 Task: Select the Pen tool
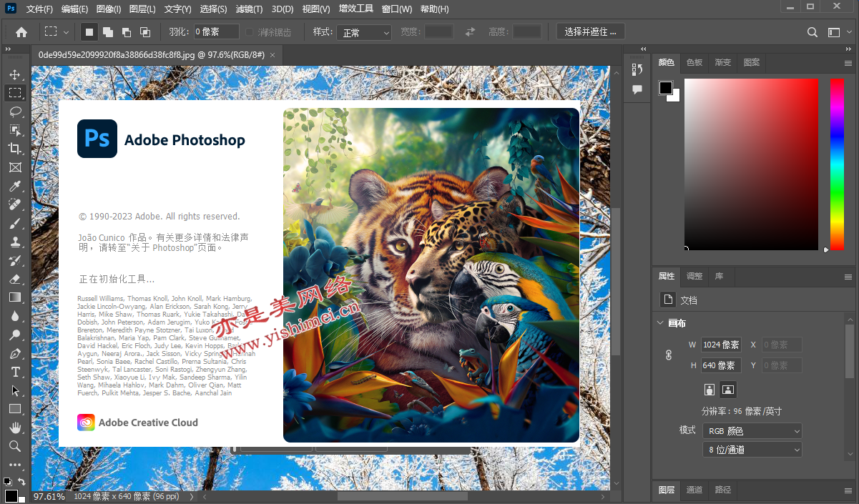pyautogui.click(x=15, y=353)
